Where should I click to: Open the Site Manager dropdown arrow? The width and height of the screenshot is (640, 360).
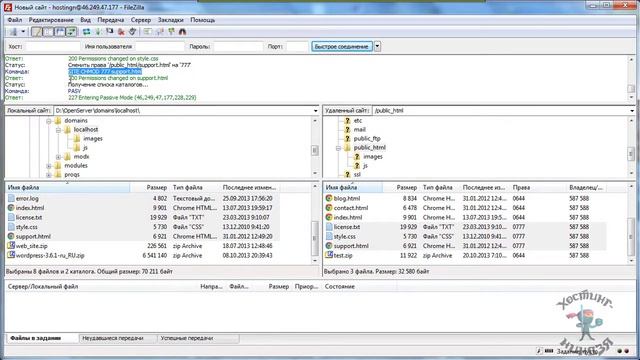tap(23, 32)
